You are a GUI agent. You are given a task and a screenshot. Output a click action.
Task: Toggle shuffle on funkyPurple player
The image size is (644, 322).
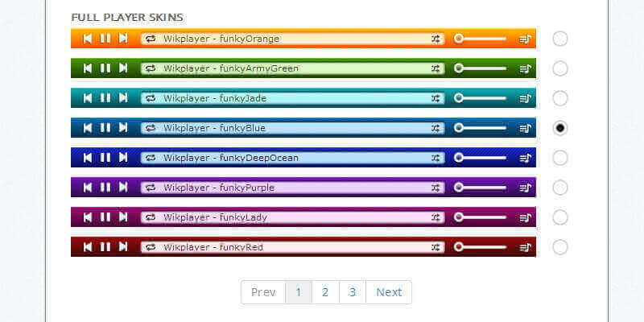click(x=436, y=188)
